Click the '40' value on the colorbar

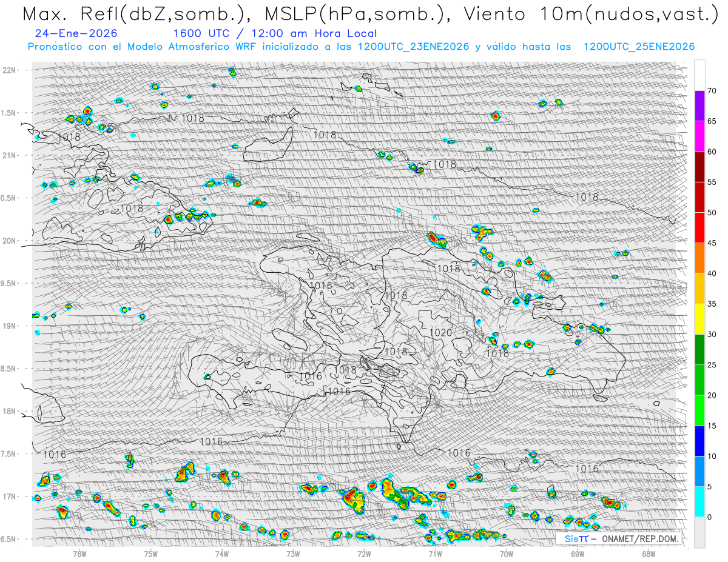pos(712,273)
